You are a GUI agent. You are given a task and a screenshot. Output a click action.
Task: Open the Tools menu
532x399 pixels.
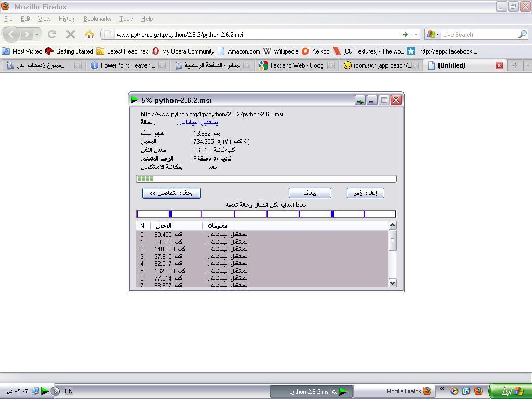pos(126,19)
